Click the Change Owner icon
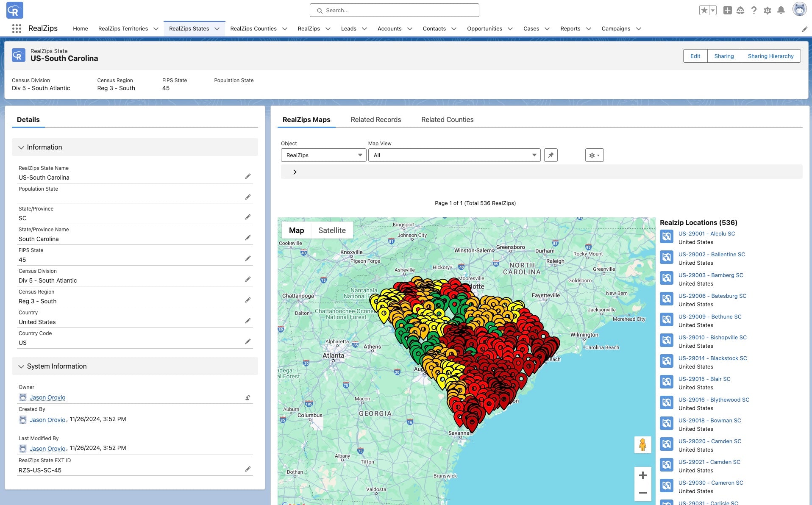 (248, 397)
